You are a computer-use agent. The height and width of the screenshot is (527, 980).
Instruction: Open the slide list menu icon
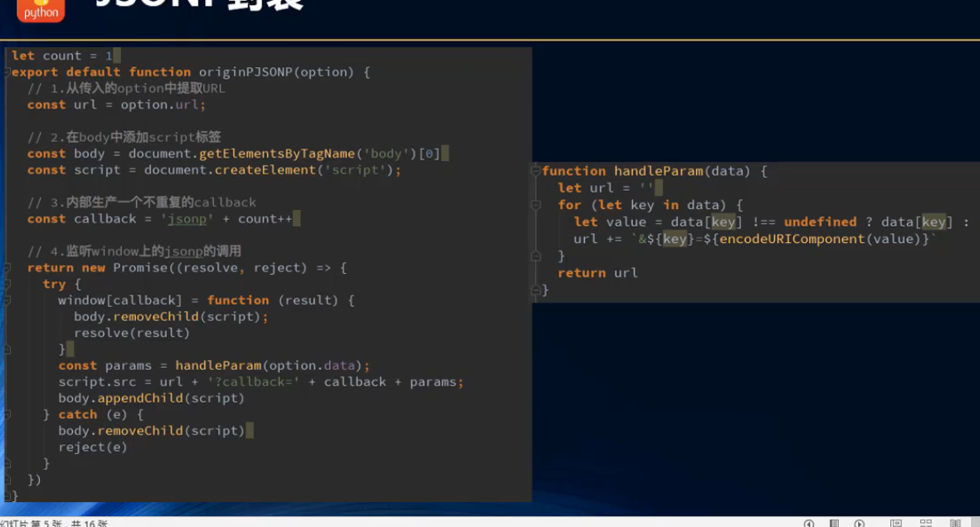point(834,523)
